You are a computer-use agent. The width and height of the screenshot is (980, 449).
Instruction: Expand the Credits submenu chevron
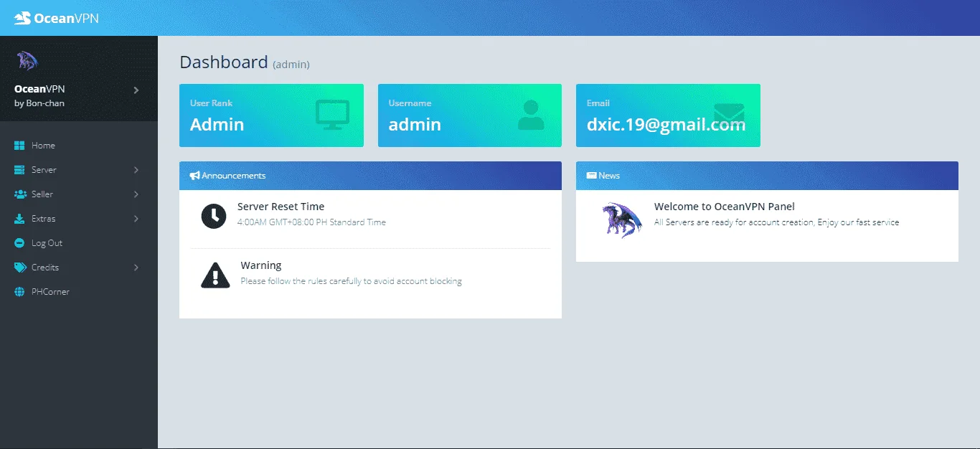tap(136, 268)
